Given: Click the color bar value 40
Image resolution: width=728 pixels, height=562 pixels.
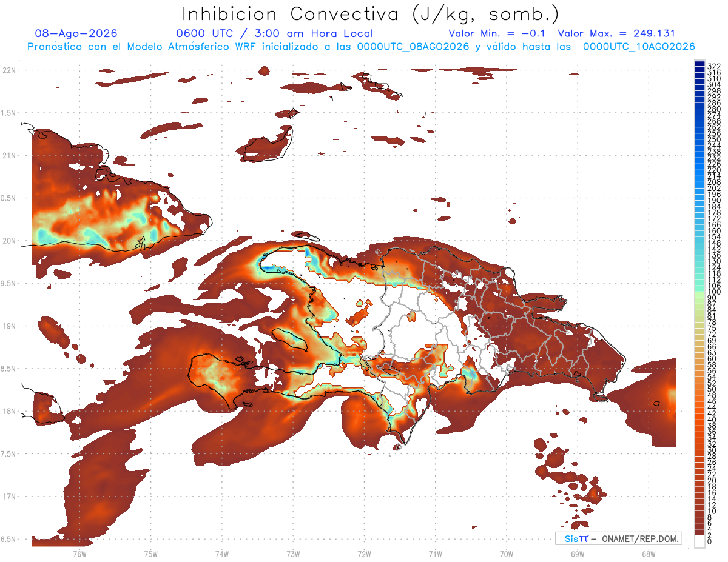Looking at the screenshot, I should (712, 420).
